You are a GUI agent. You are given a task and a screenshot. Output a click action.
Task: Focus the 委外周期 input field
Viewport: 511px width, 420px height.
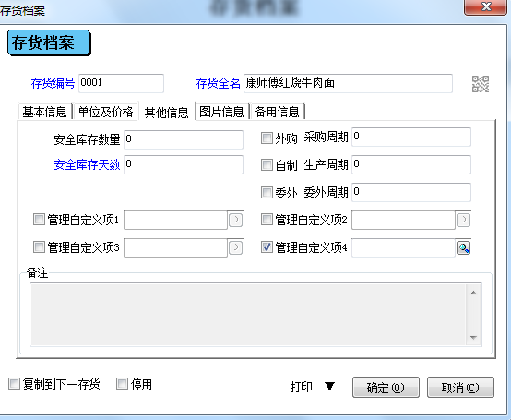point(411,192)
